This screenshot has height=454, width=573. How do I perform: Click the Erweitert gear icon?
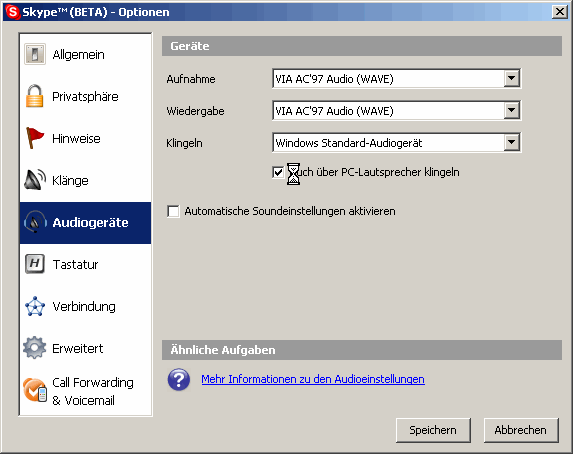tap(35, 348)
